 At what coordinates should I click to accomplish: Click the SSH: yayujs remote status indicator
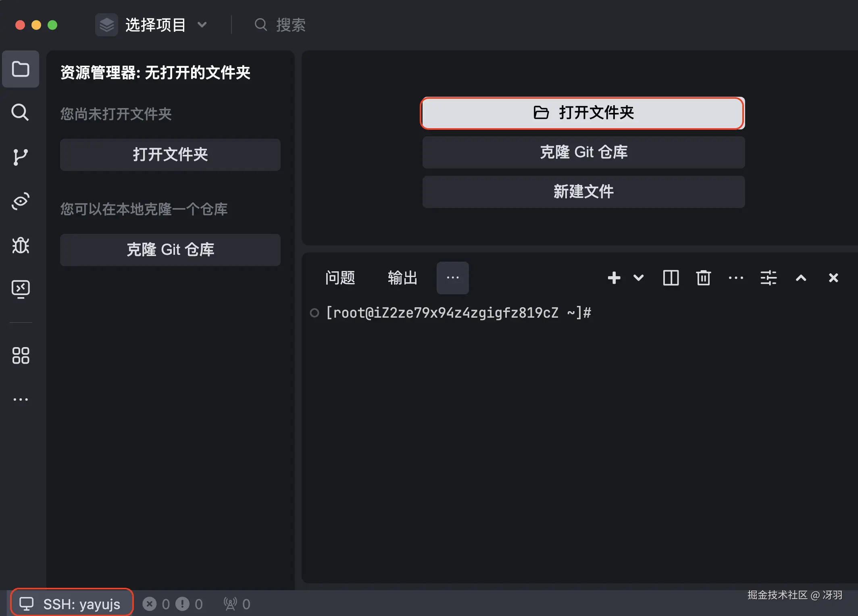72,604
